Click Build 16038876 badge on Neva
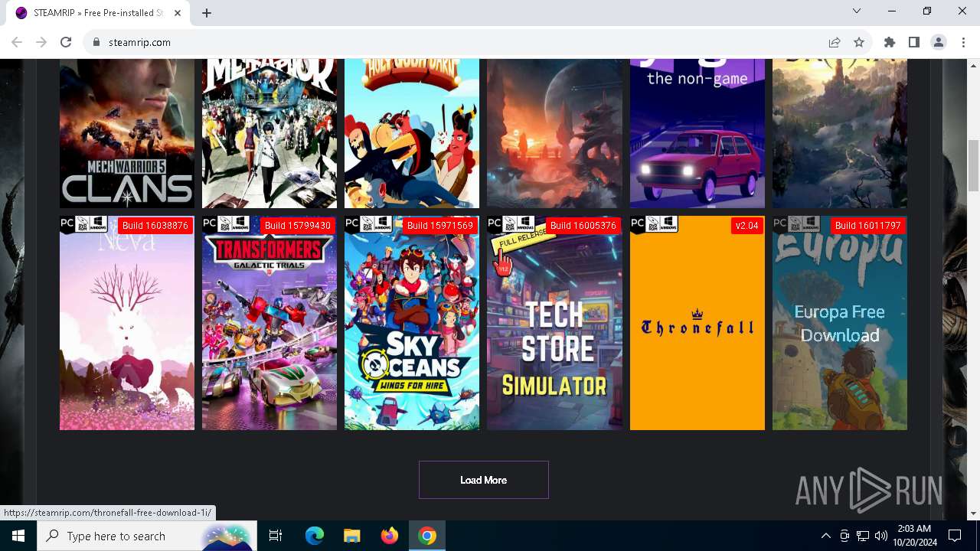The width and height of the screenshot is (980, 551). (155, 226)
